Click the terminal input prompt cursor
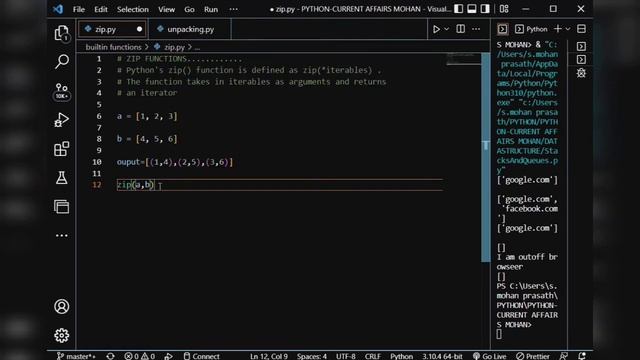 pos(499,334)
